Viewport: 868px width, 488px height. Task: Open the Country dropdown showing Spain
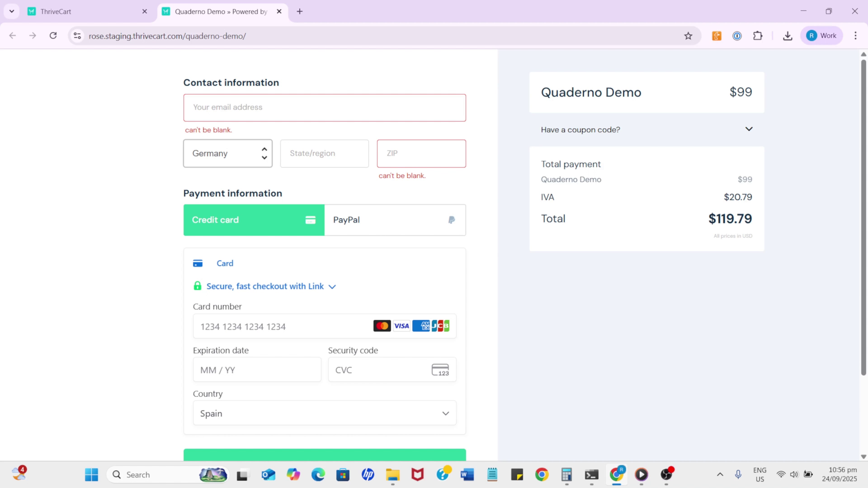pos(324,413)
